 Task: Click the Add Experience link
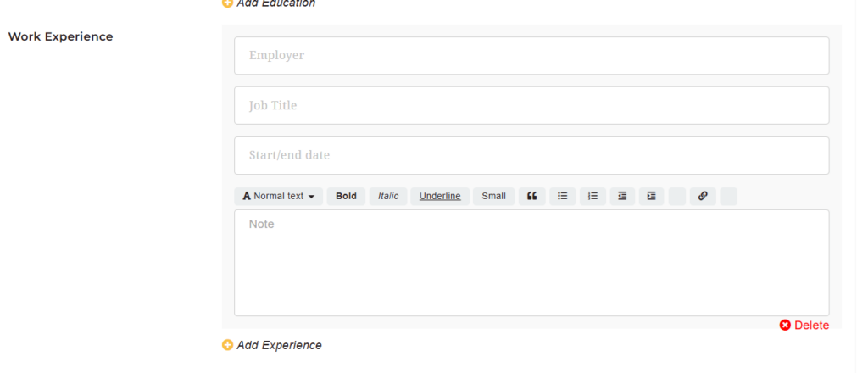tap(280, 345)
